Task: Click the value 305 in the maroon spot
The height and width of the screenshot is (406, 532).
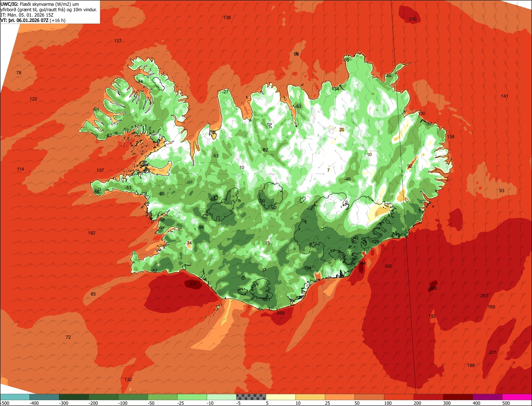Action: [x=433, y=288]
